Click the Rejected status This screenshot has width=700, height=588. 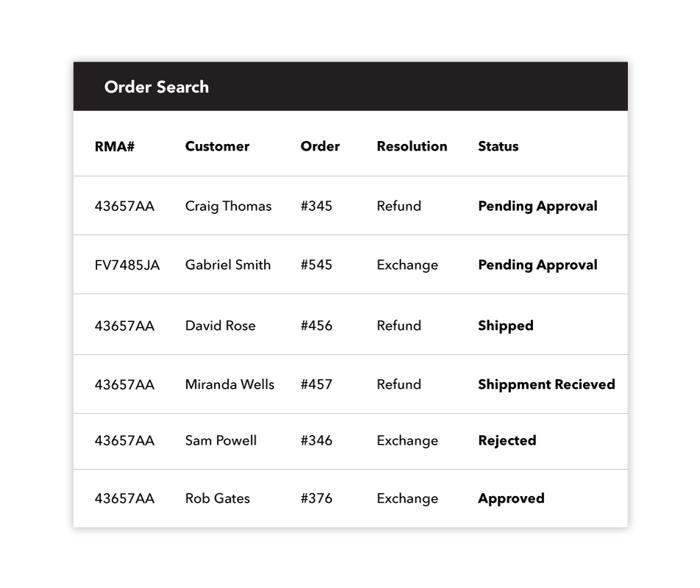click(x=507, y=441)
